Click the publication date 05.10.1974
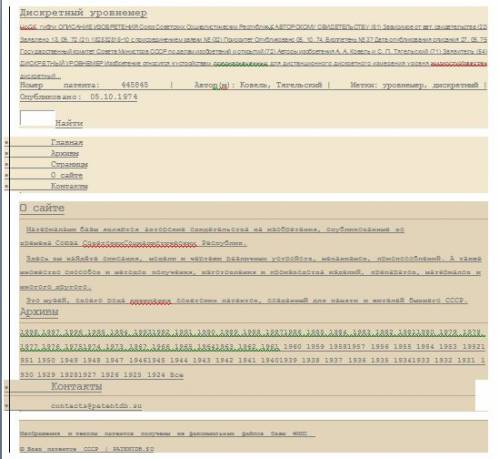 114,97
